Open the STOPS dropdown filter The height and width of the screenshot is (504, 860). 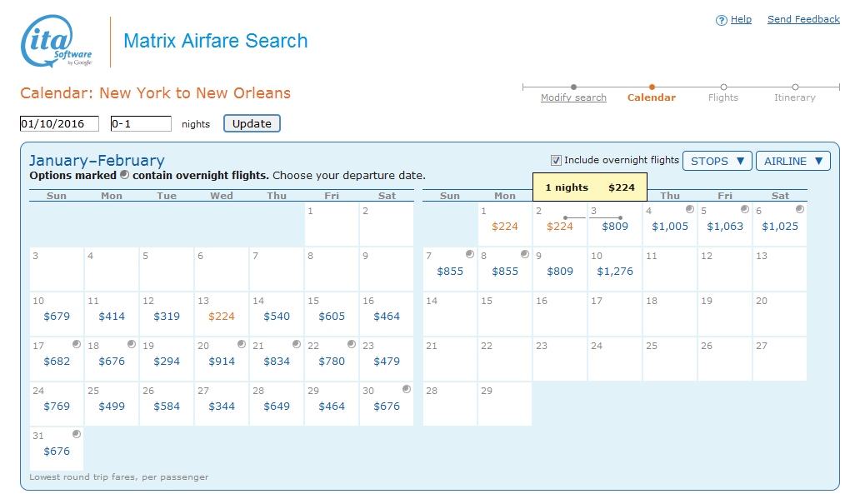pos(717,161)
